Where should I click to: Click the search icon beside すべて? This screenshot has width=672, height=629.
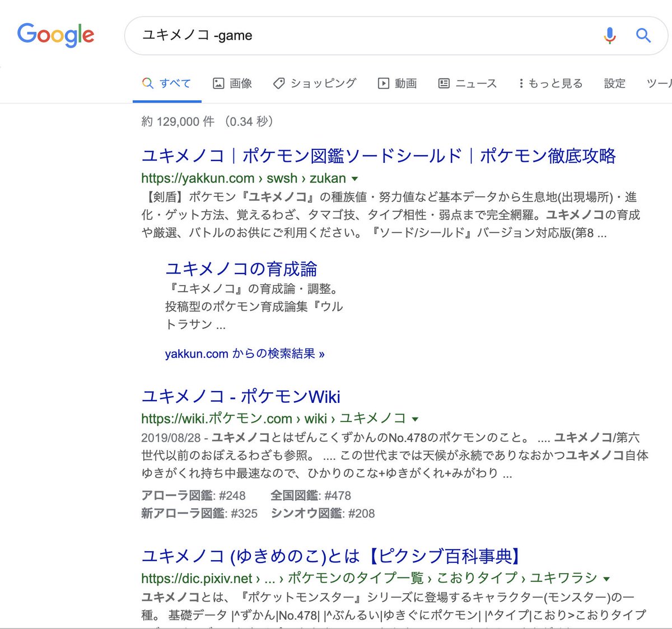(148, 83)
